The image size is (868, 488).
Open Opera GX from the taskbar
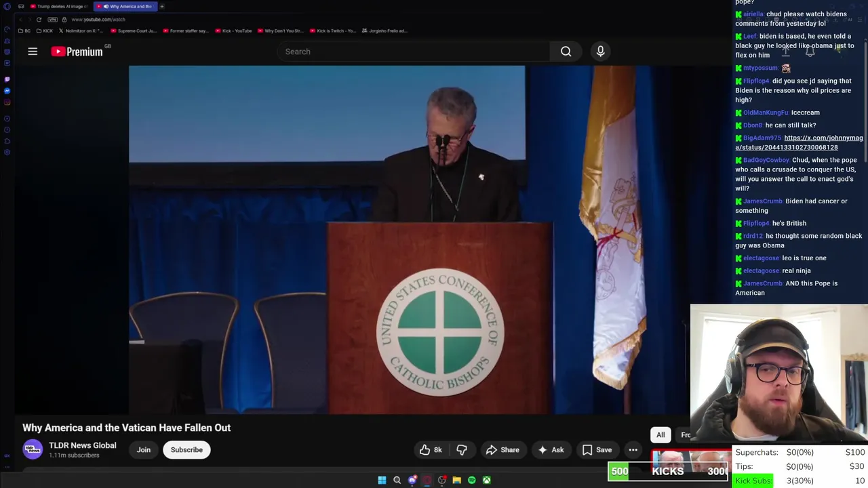click(x=427, y=481)
